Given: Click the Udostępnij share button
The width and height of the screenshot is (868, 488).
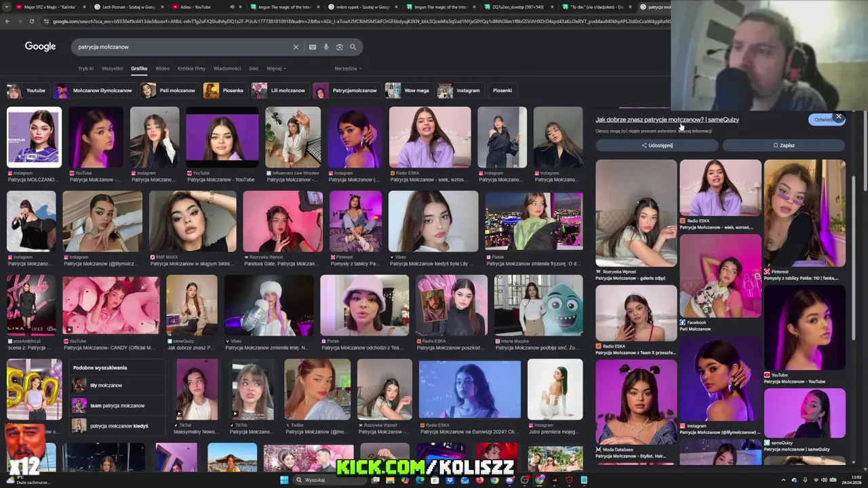Looking at the screenshot, I should [656, 145].
